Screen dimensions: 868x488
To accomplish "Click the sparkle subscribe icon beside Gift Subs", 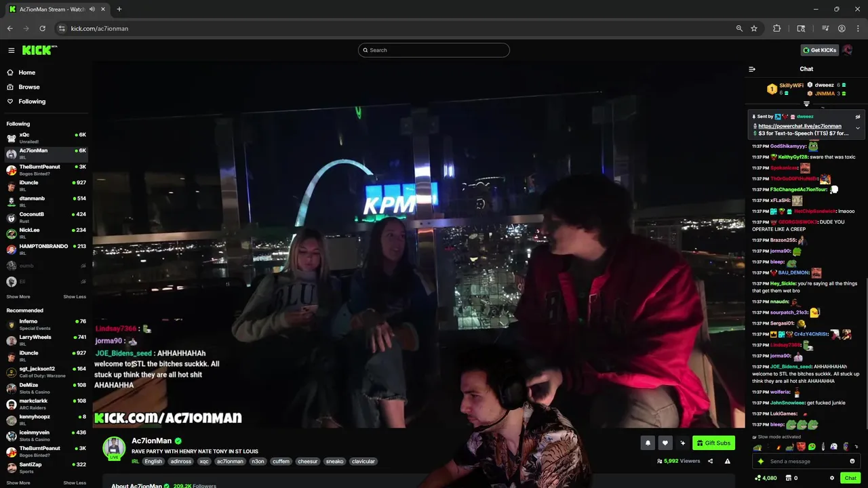I will coord(683,443).
